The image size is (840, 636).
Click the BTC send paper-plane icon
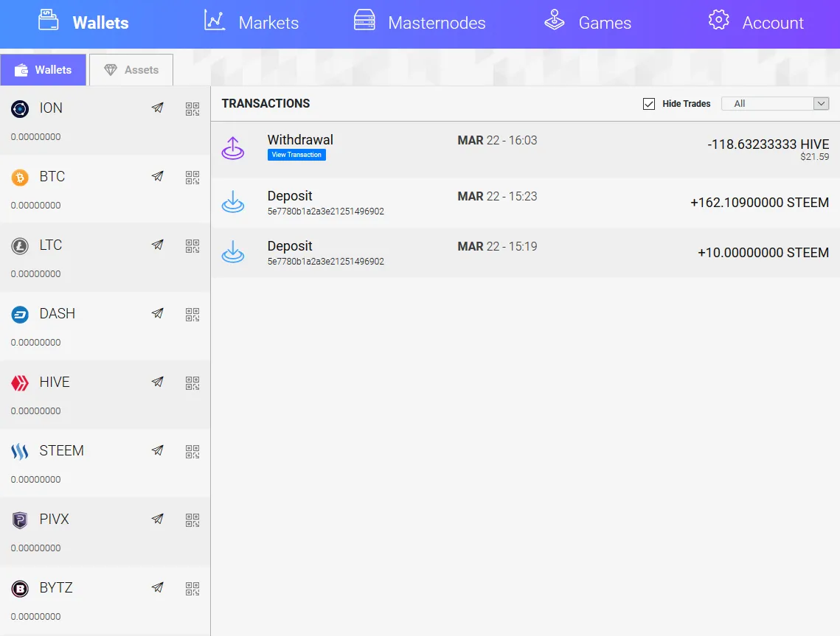click(x=158, y=176)
